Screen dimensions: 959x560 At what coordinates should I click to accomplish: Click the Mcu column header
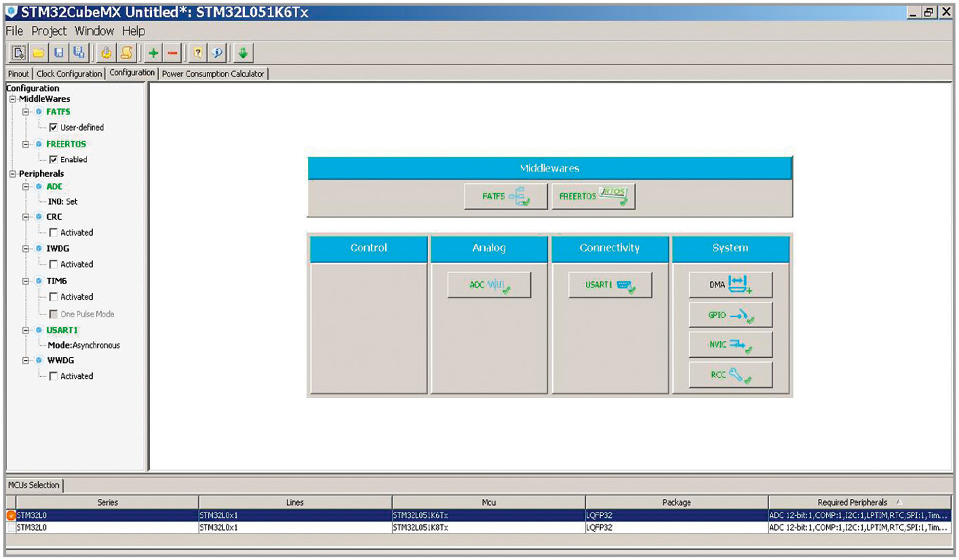point(489,502)
